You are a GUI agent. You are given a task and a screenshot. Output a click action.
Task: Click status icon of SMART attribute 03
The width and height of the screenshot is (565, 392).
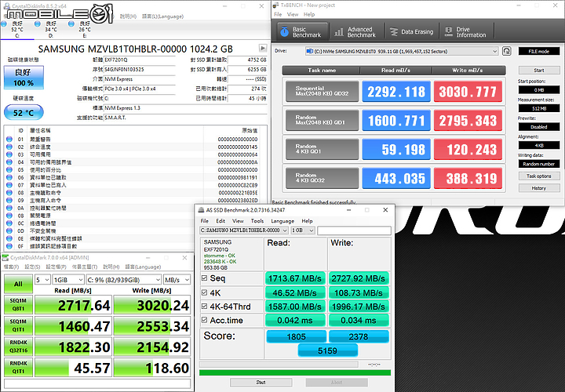tap(9, 154)
